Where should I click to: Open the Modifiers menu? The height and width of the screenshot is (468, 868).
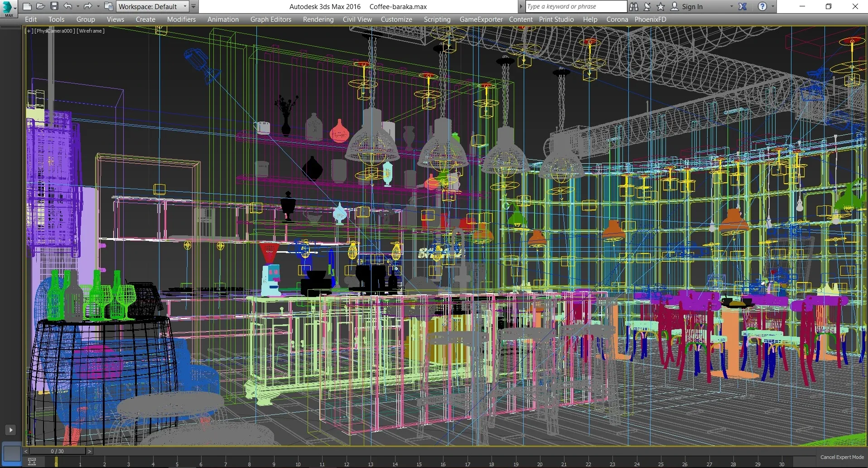(x=181, y=19)
